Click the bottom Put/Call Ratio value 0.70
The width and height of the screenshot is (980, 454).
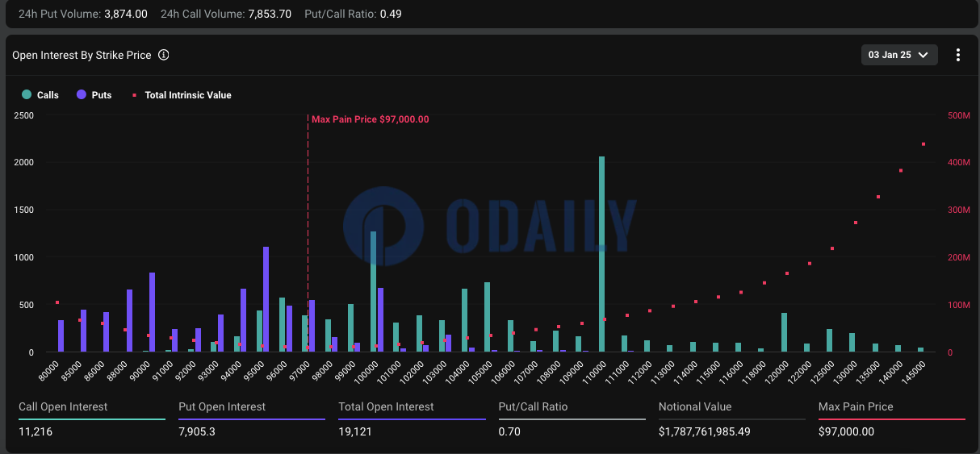point(509,431)
